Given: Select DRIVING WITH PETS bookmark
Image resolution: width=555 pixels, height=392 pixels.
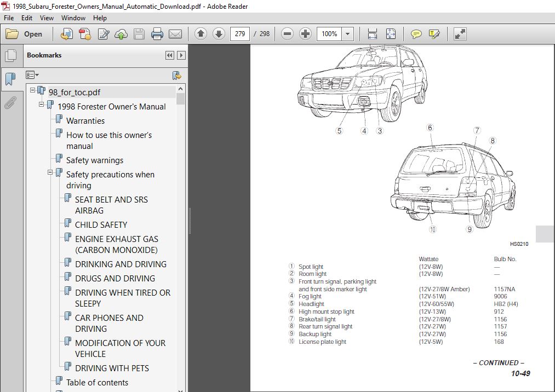Looking at the screenshot, I should click(x=112, y=368).
